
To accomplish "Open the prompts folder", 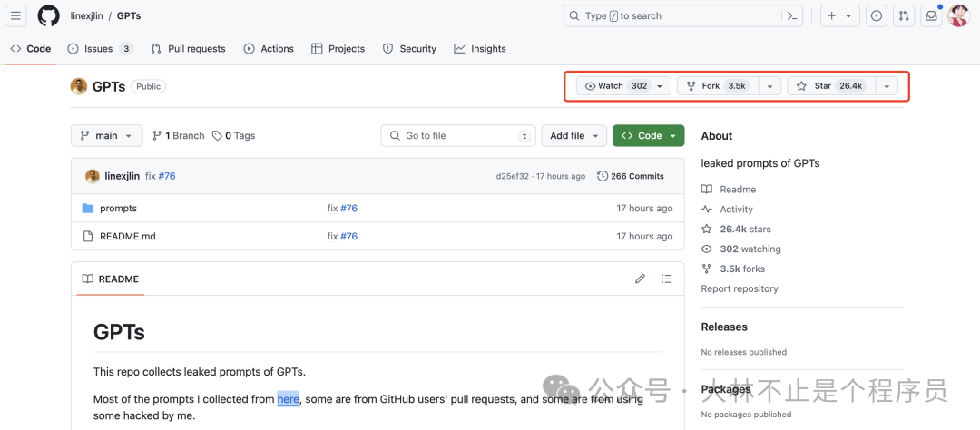I will 118,208.
